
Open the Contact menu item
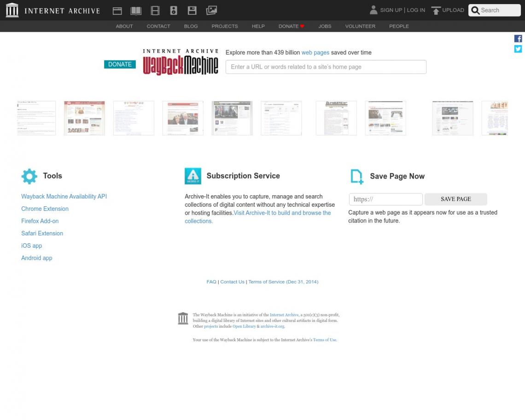click(x=158, y=26)
